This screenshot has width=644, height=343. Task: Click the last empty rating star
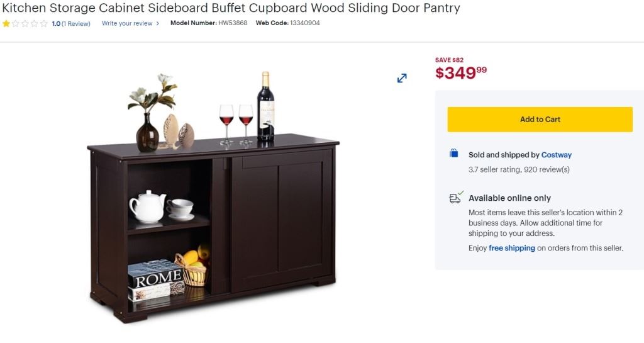44,23
